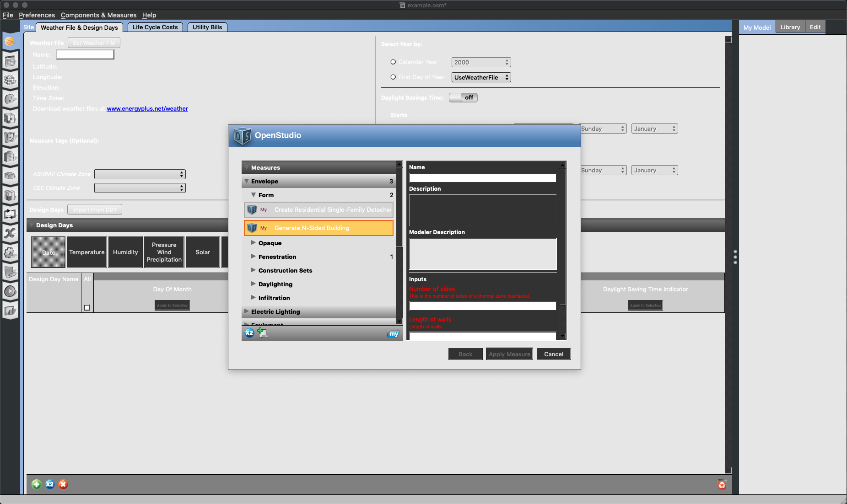The height and width of the screenshot is (504, 847).
Task: Click the create new measure icon in dialog
Action: 263,333
